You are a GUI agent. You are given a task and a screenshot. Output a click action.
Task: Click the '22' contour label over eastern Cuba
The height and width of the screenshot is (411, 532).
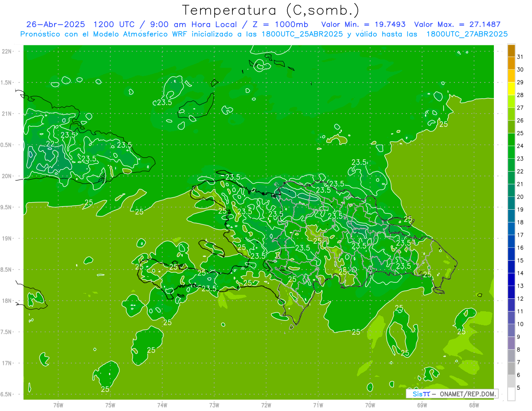(x=51, y=144)
